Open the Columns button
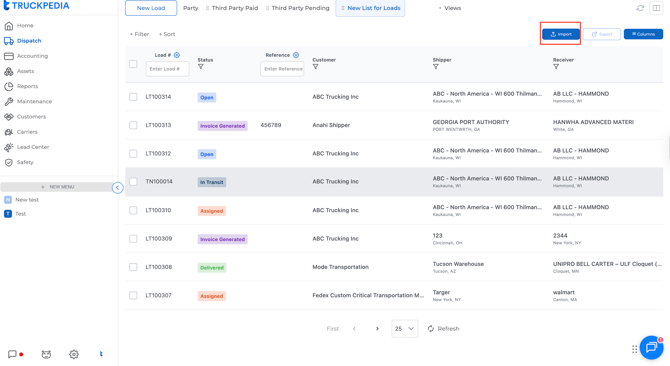This screenshot has width=670, height=366. coord(643,34)
